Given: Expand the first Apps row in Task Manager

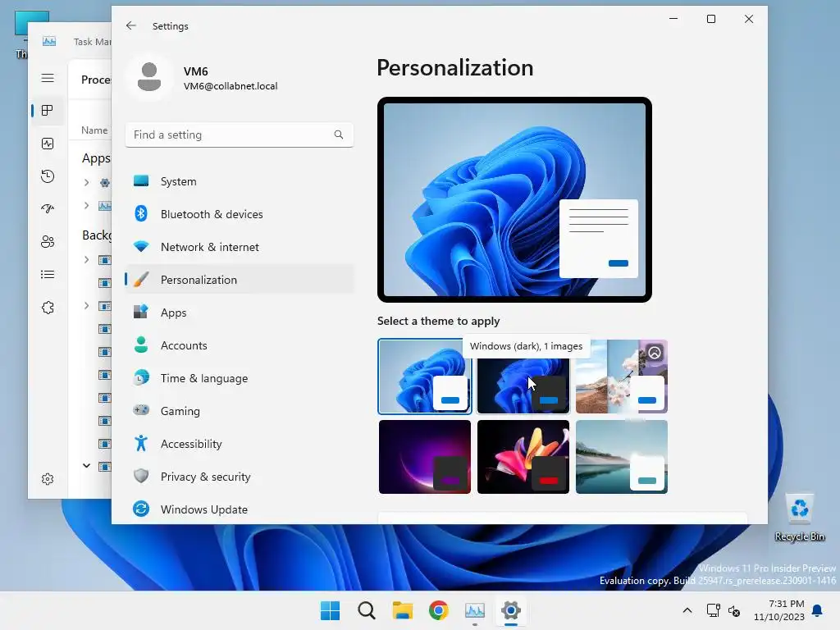Looking at the screenshot, I should coord(86,183).
